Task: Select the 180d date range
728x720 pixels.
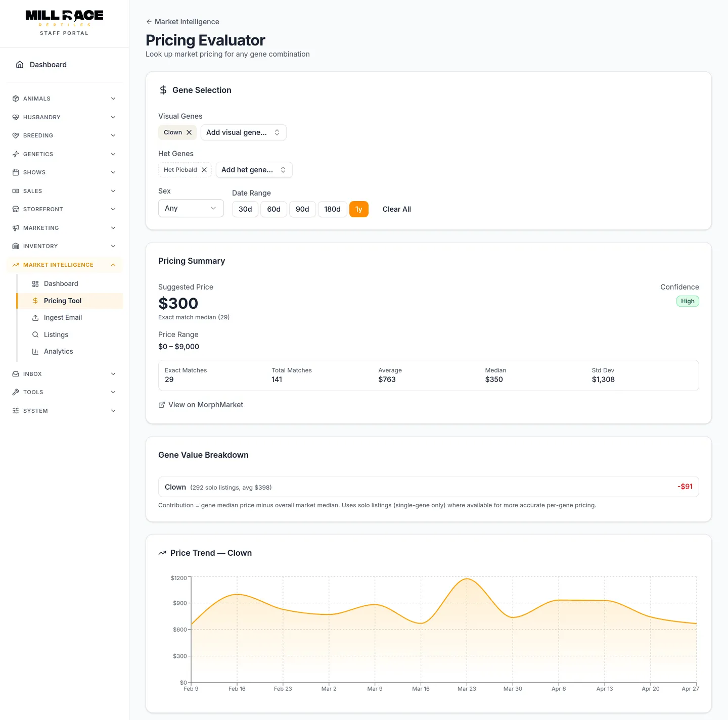Action: coord(333,209)
